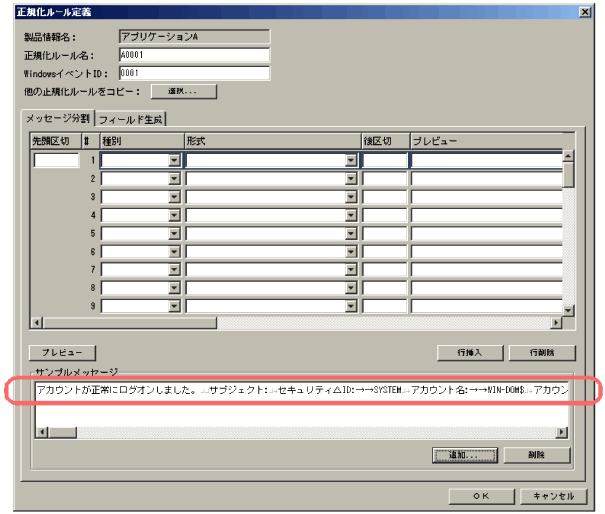Expand the 形式 dropdown in row 1
605x514 pixels.
pyautogui.click(x=351, y=160)
